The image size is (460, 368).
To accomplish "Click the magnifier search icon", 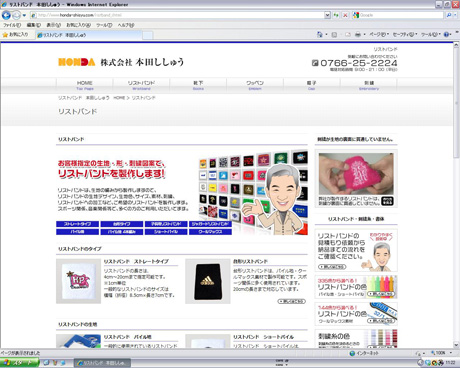I will [449, 15].
